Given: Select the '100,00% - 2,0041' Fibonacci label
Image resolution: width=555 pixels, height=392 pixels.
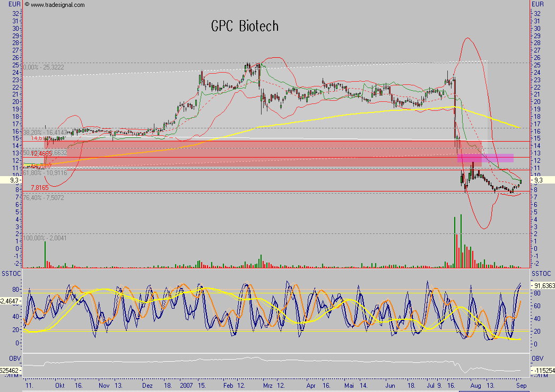Looking at the screenshot, I should pos(45,238).
